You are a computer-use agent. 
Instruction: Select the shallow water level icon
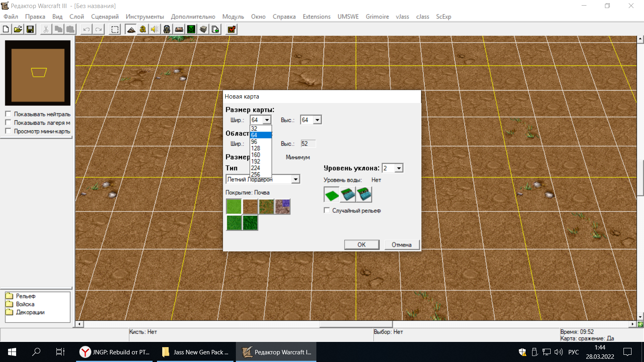pos(348,195)
